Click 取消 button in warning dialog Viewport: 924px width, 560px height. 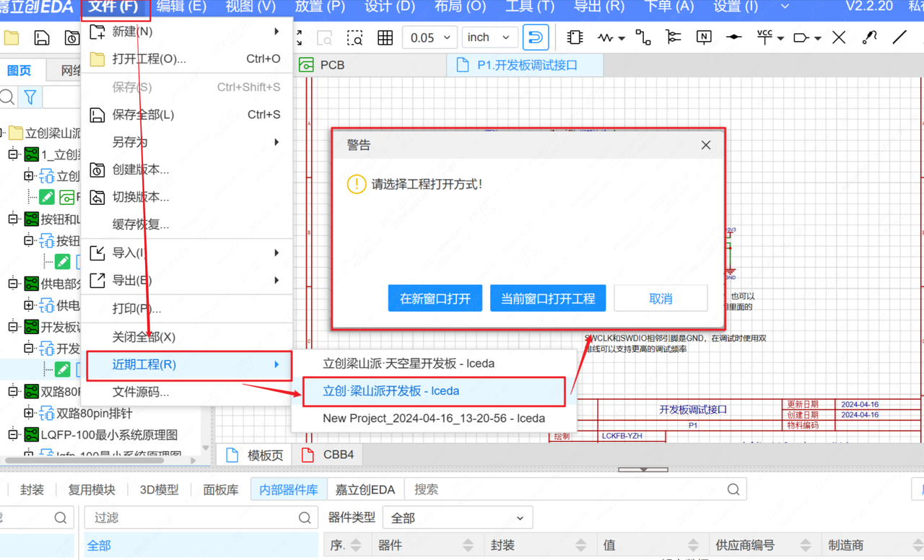coord(661,298)
